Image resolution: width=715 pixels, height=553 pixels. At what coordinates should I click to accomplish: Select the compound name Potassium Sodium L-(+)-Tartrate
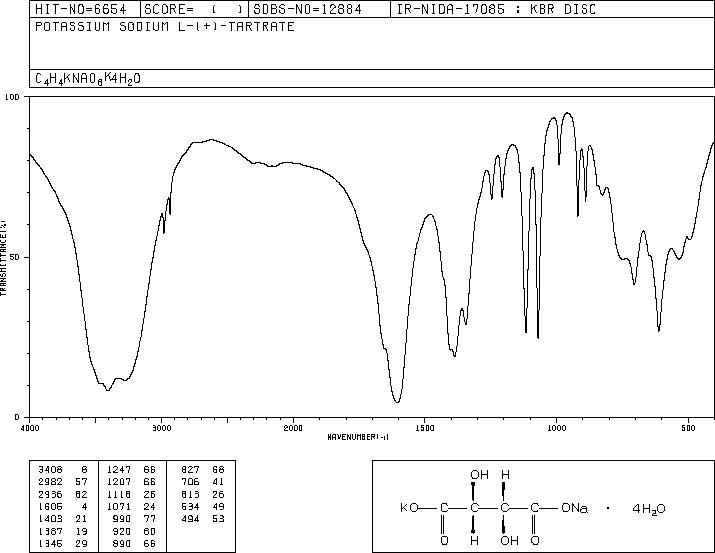point(165,26)
